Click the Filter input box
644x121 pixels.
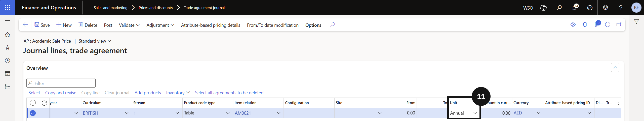point(61,83)
